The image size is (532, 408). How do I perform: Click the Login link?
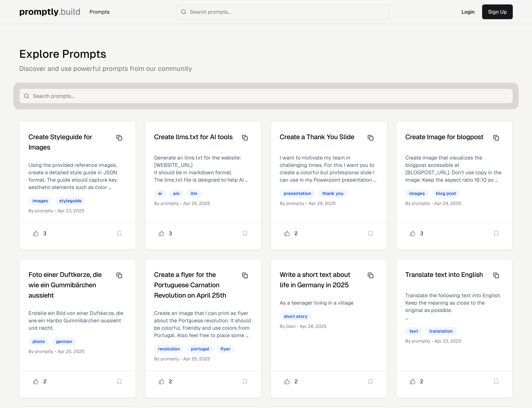point(468,12)
